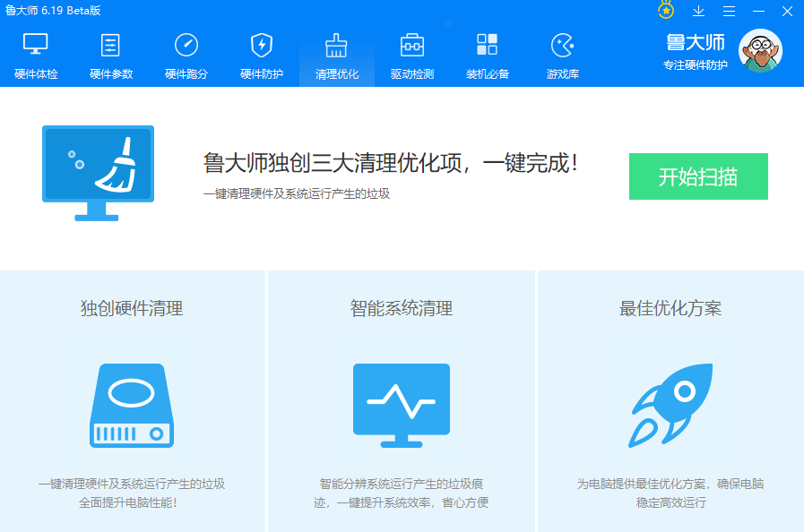Screen dimensions: 804x532
Task: Click the 鲁大师 logo text
Action: tap(696, 42)
